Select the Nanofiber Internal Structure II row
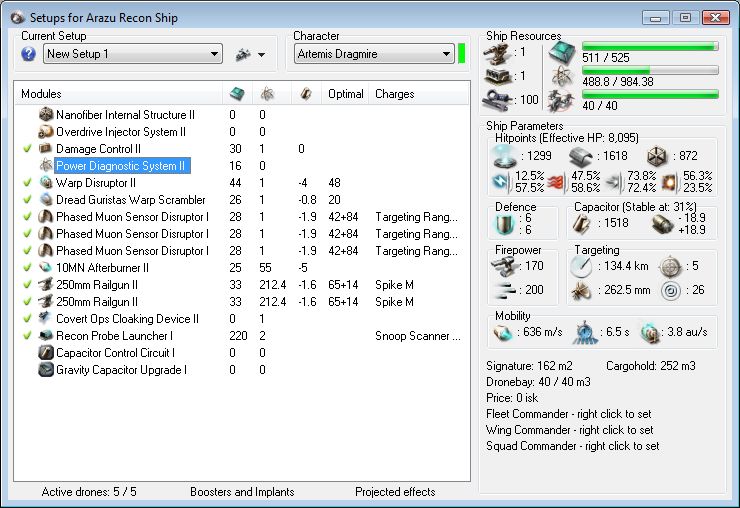This screenshot has height=508, width=740. click(x=242, y=114)
